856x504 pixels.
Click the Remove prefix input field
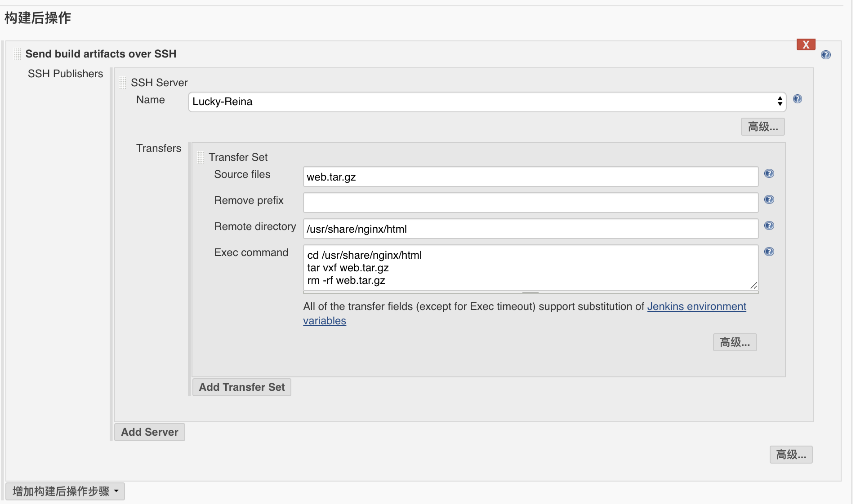(531, 203)
